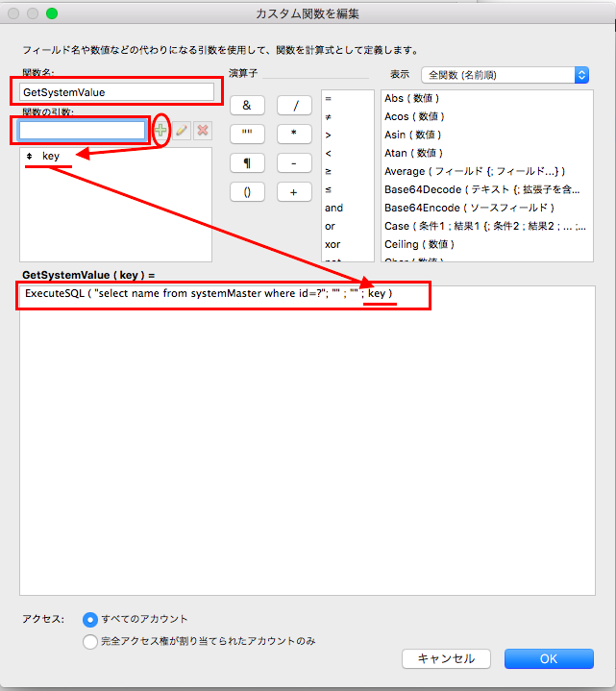Insert the / division operator

[x=294, y=106]
